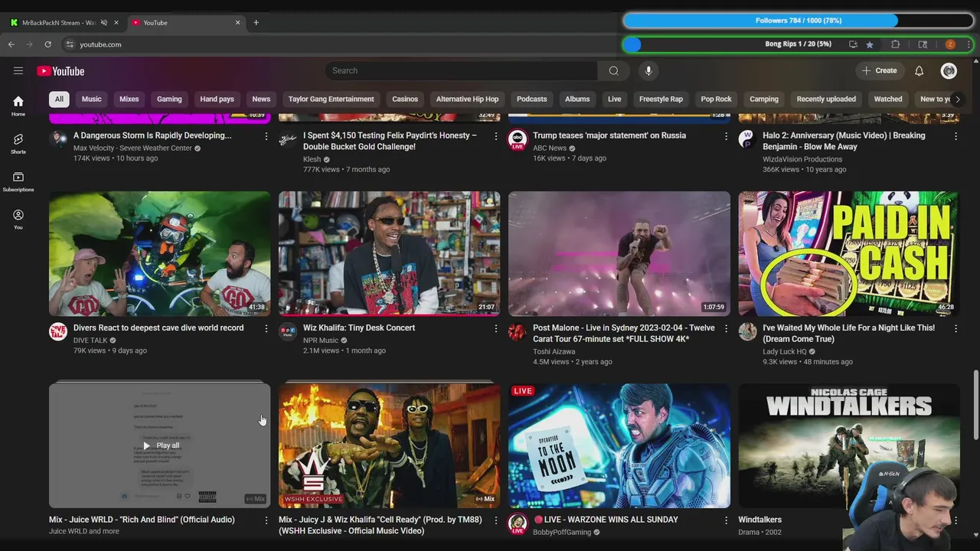The height and width of the screenshot is (551, 980).
Task: Open the Post Malone Sydney concert thumbnail
Action: pyautogui.click(x=619, y=254)
